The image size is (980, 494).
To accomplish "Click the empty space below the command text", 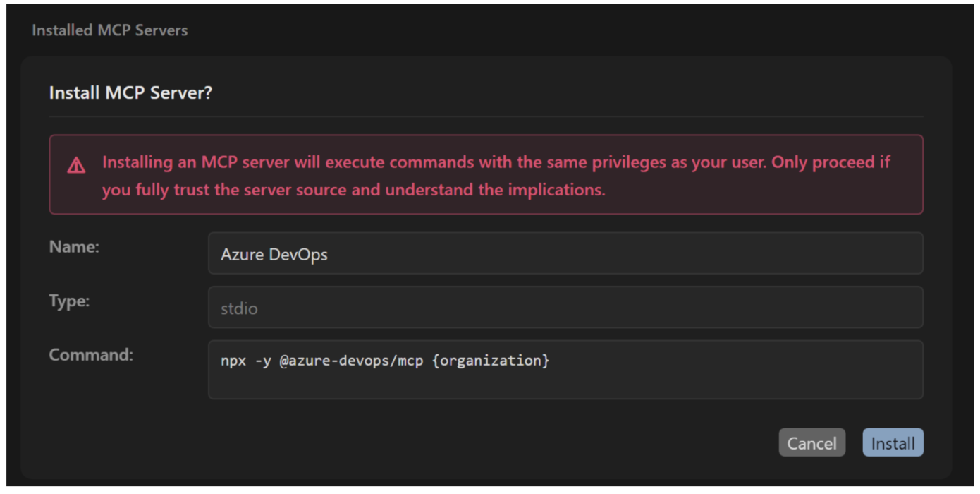I will [565, 386].
